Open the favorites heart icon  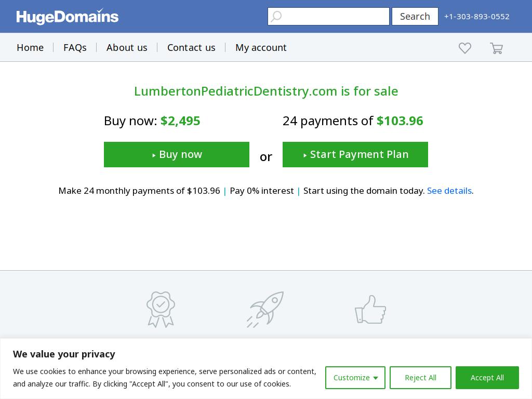click(x=465, y=48)
